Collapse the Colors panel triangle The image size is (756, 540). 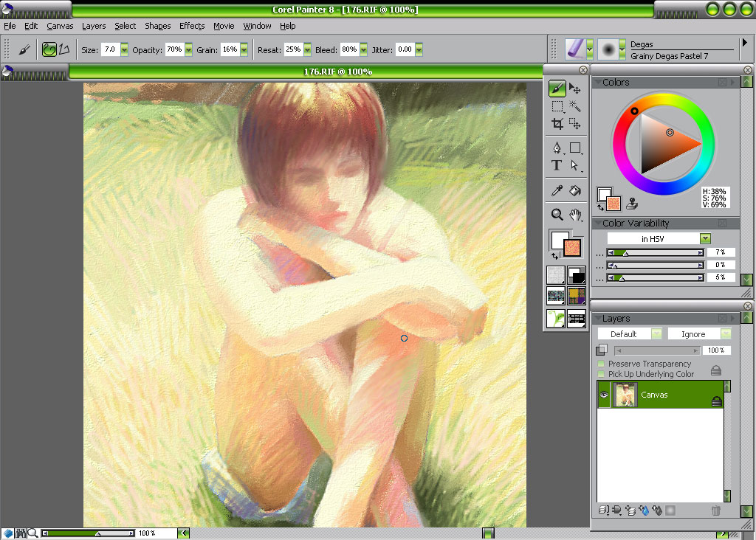[598, 83]
